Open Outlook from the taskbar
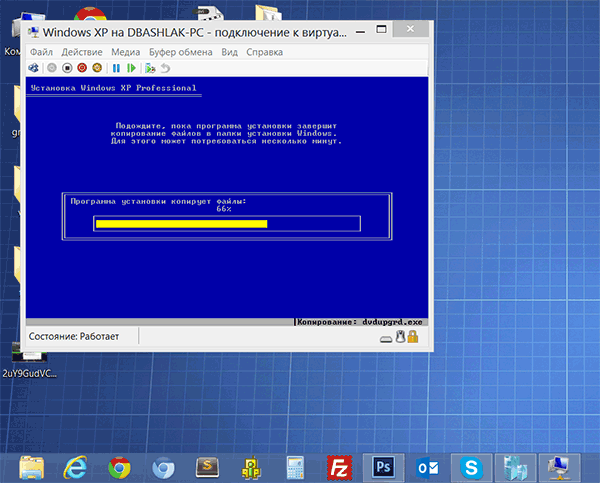The height and width of the screenshot is (483, 600). tap(427, 468)
